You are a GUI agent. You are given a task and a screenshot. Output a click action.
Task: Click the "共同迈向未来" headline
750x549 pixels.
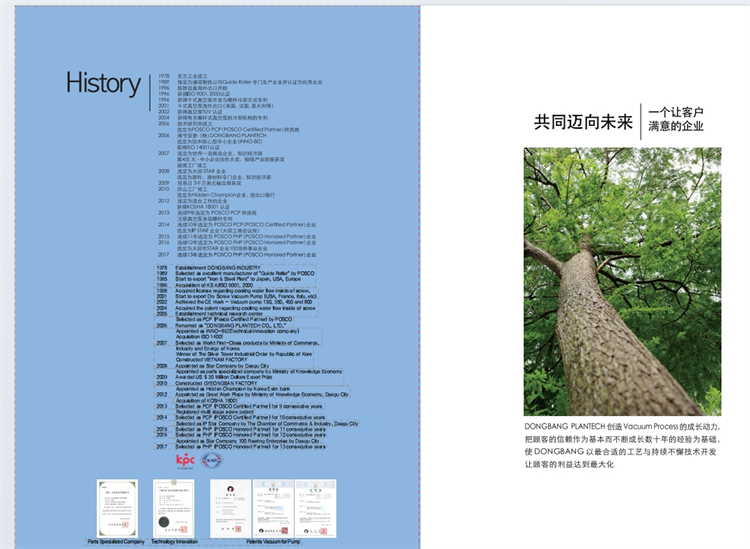click(x=584, y=122)
